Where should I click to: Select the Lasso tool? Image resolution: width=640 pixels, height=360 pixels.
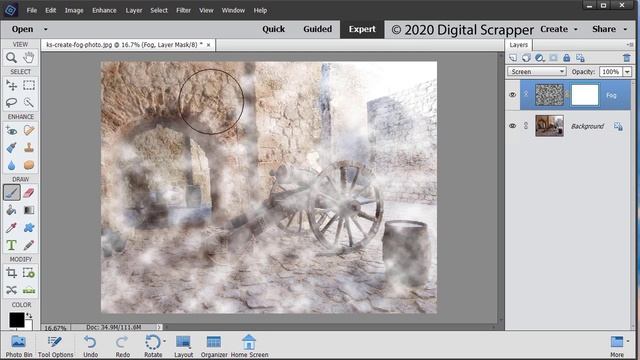11,102
